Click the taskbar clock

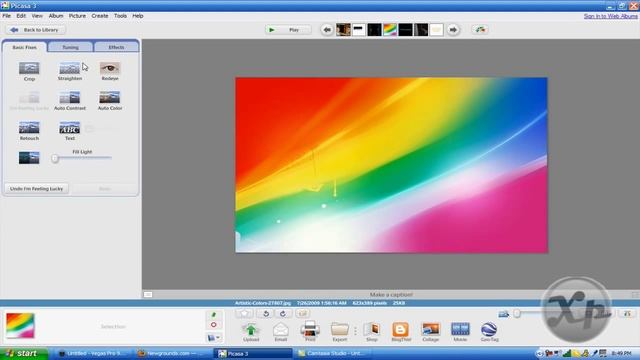(622, 353)
